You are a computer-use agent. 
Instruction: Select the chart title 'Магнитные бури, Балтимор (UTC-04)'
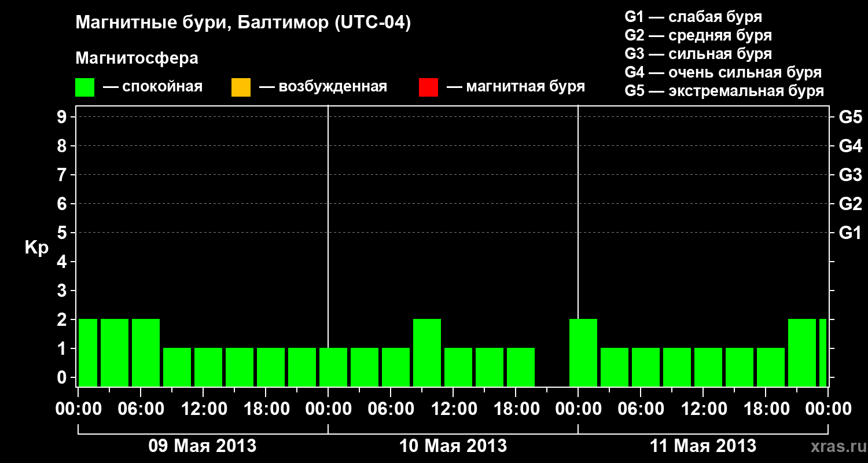(x=243, y=23)
